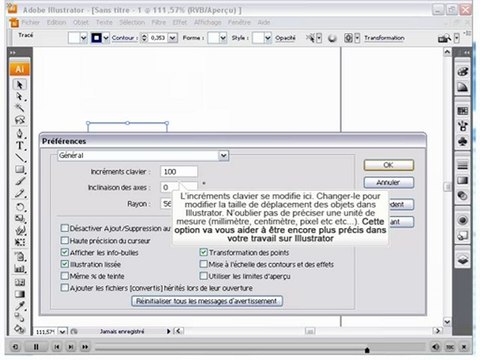Check Mise à l'échelle des contours
This screenshot has height=360, width=480.
203,264
